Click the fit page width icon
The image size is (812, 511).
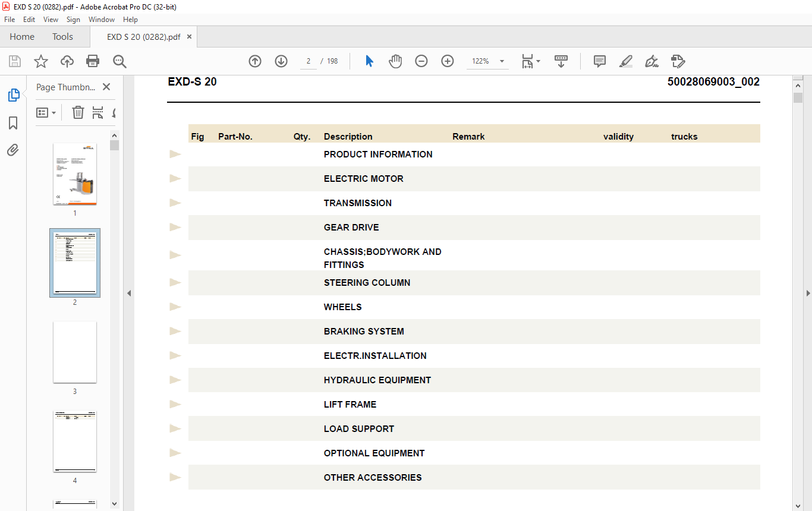pos(527,61)
